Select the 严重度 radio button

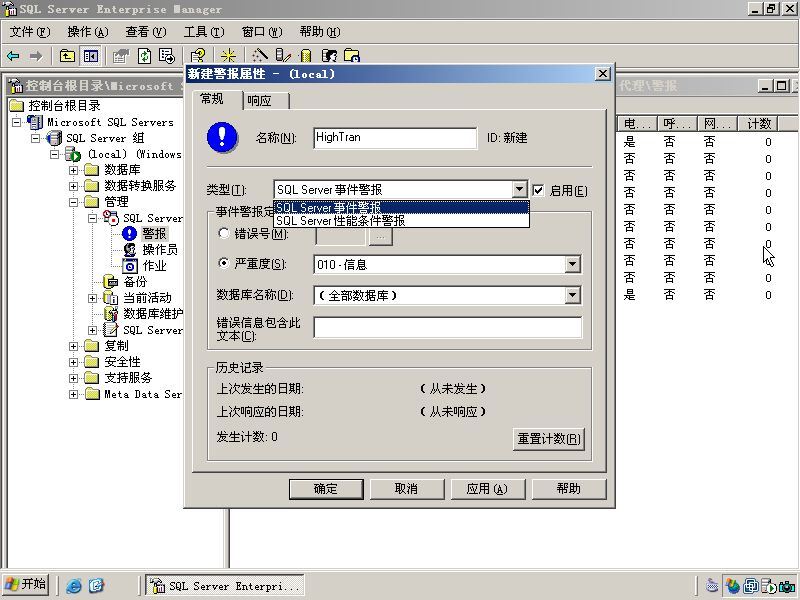(x=223, y=263)
